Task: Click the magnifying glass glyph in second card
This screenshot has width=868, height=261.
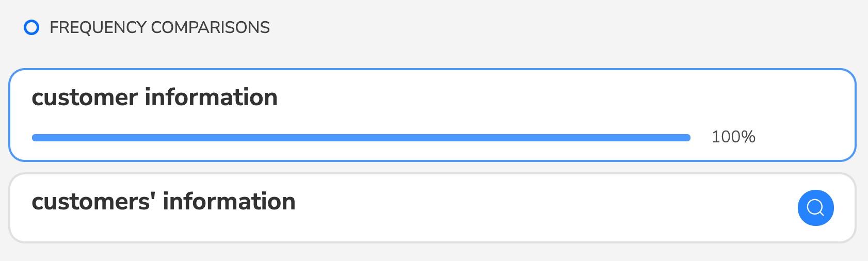Action: click(815, 208)
